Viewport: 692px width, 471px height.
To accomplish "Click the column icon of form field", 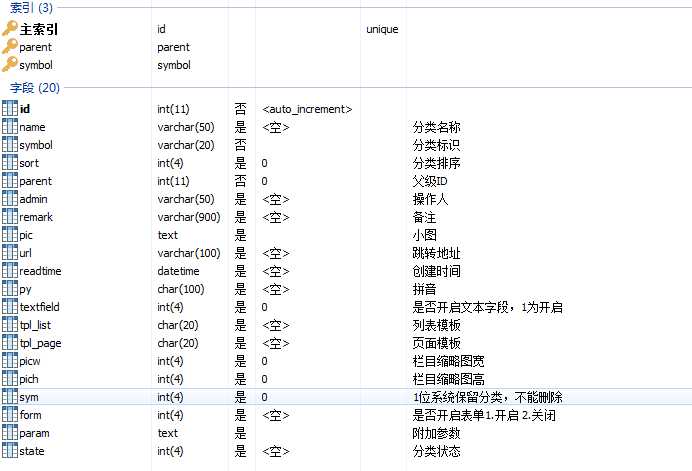I will click(x=10, y=415).
